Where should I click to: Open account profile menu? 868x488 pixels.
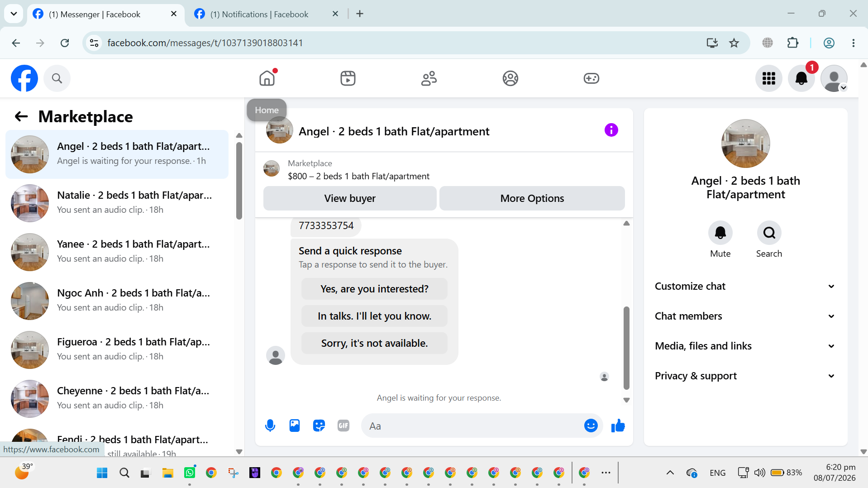(834, 78)
